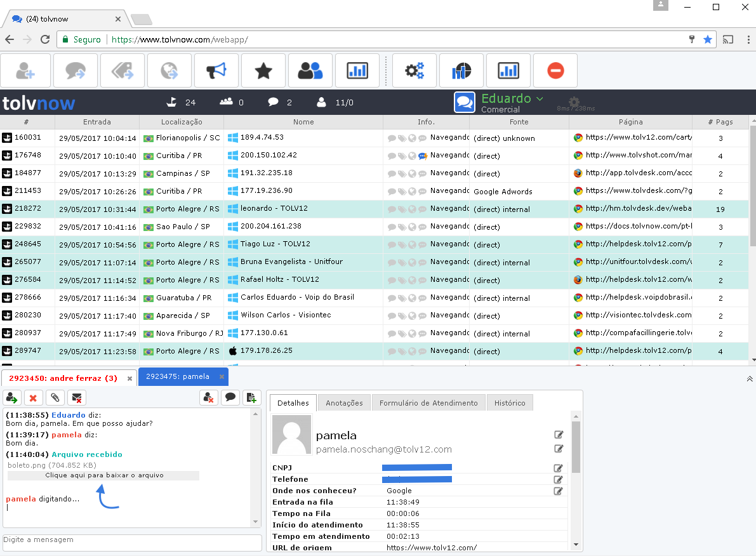Click the red stop circle toolbar icon

coord(555,71)
